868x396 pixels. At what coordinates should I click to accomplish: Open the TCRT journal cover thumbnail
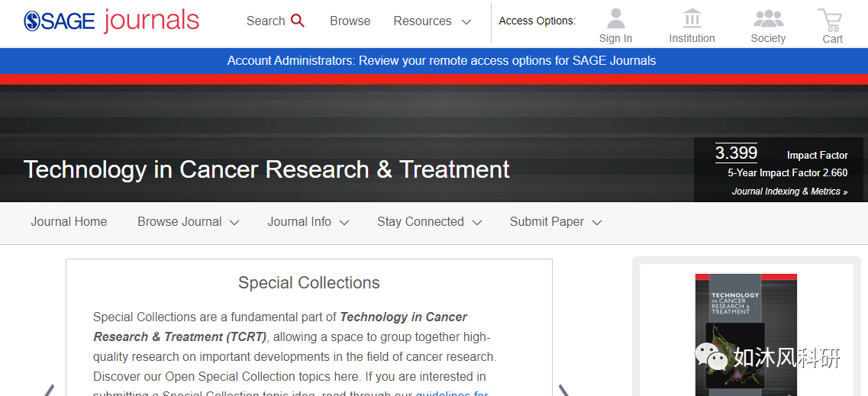(746, 335)
